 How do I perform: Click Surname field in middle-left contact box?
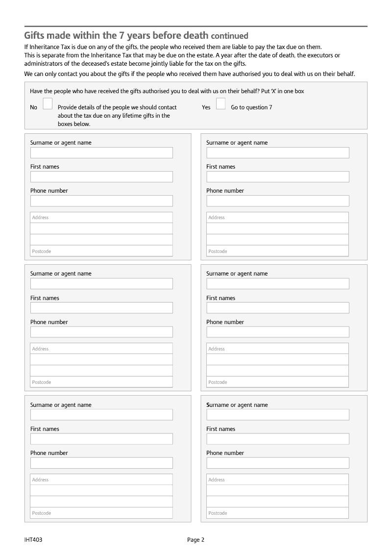102,284
